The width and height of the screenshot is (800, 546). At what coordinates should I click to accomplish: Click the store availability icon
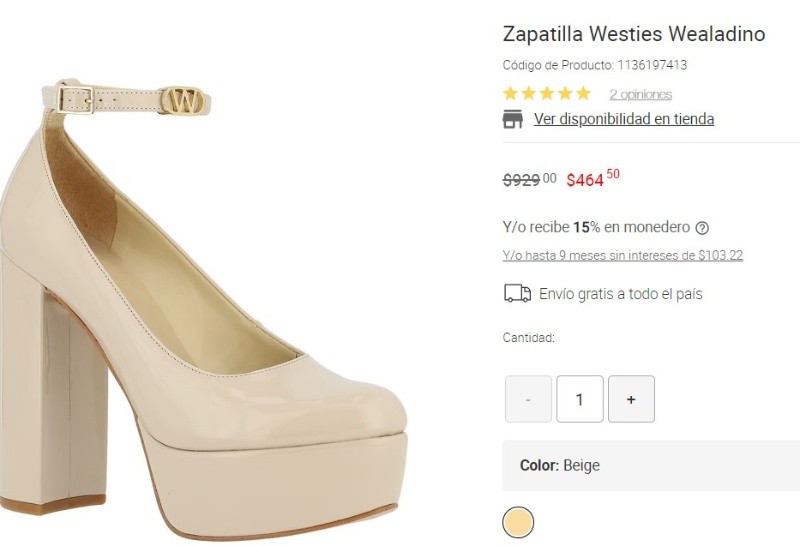(x=513, y=120)
